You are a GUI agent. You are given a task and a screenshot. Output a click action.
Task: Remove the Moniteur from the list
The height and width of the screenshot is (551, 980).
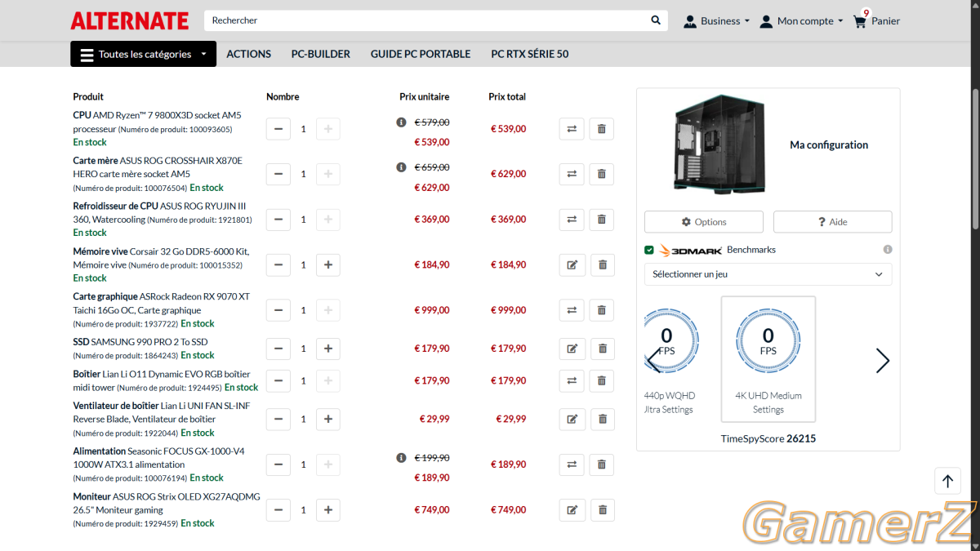pyautogui.click(x=602, y=510)
